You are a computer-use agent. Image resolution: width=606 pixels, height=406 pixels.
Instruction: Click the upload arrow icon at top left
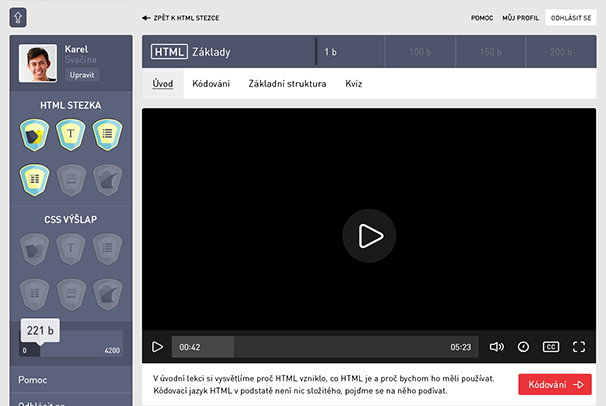pyautogui.click(x=19, y=17)
